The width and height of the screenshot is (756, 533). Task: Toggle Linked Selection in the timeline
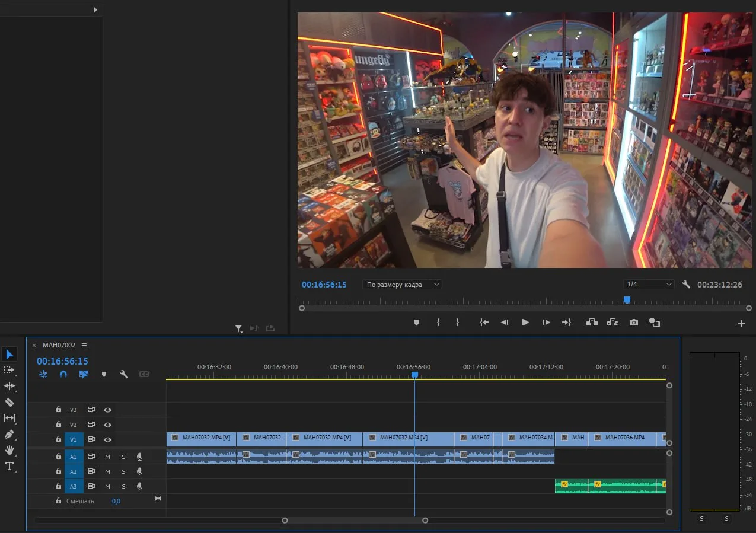pyautogui.click(x=83, y=374)
